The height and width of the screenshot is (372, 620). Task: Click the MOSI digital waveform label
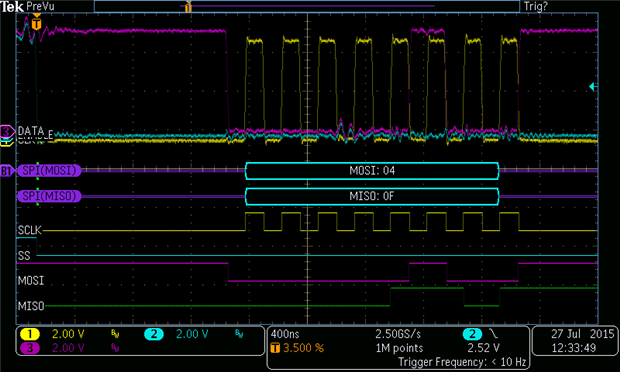click(x=30, y=281)
